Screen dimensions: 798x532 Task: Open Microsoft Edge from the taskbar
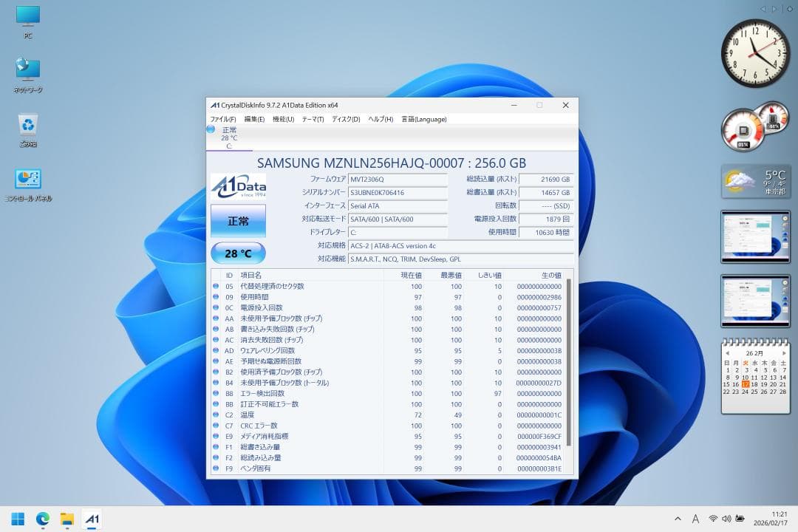(43, 519)
